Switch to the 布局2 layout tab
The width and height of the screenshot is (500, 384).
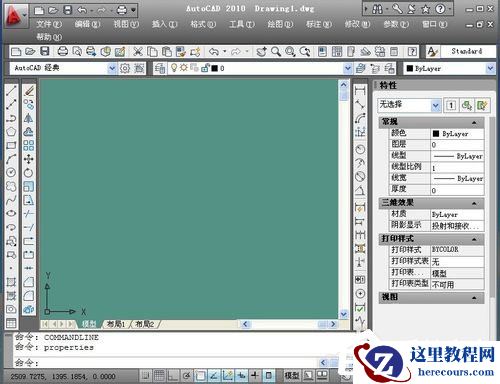click(145, 324)
